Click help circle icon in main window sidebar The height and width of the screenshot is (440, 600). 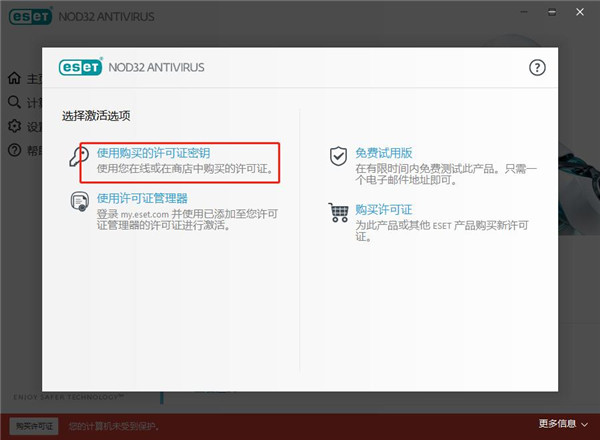coord(15,150)
